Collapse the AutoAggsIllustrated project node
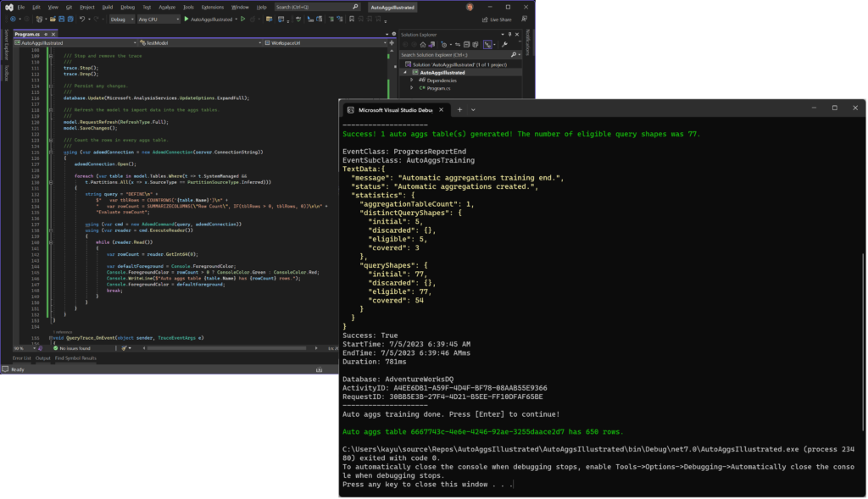The image size is (868, 499). point(405,73)
